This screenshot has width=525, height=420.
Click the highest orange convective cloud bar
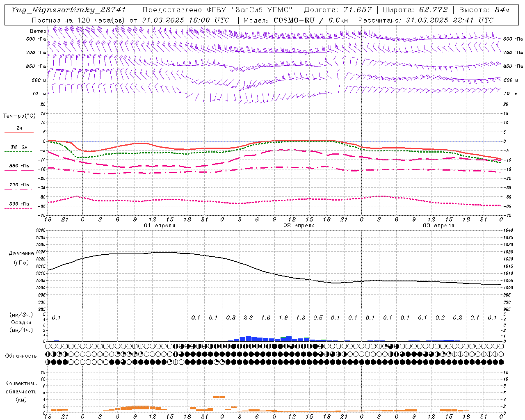(219, 397)
